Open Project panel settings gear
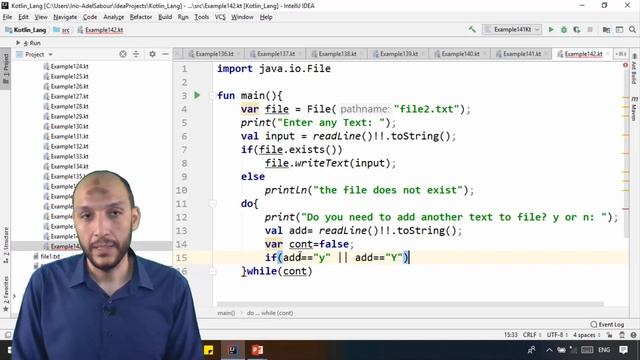Screen dimensions: 640x360 tap(152, 54)
